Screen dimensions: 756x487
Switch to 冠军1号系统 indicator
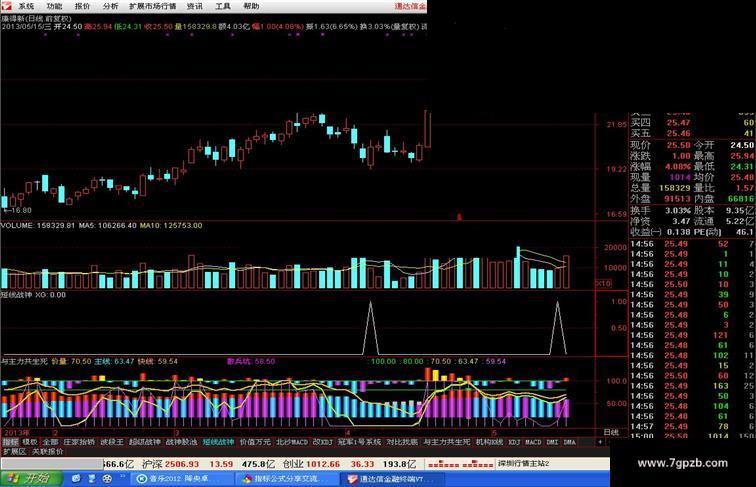pos(359,442)
